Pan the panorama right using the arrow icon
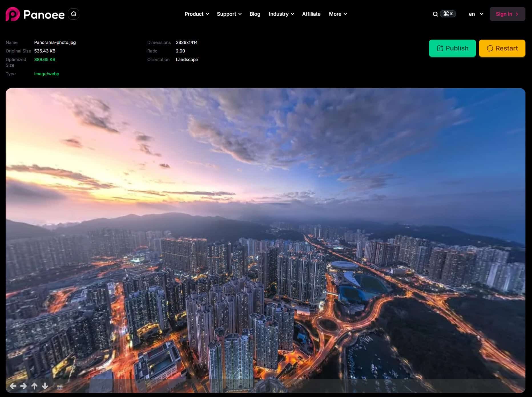 (x=24, y=386)
